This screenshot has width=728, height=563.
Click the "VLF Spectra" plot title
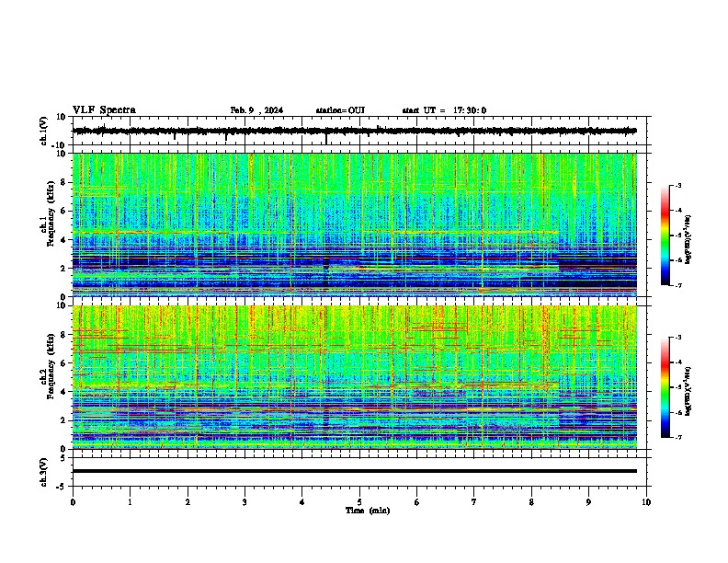pyautogui.click(x=104, y=110)
